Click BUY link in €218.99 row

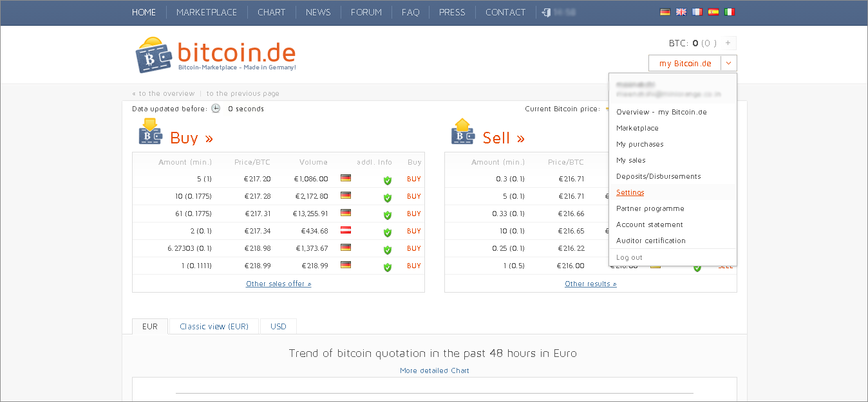[414, 266]
